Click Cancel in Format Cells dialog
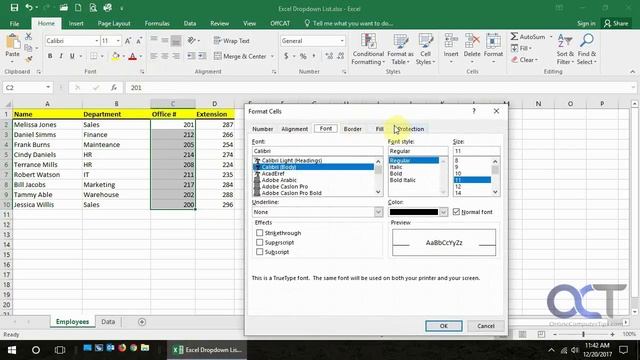This screenshot has height=360, width=640. pyautogui.click(x=486, y=326)
